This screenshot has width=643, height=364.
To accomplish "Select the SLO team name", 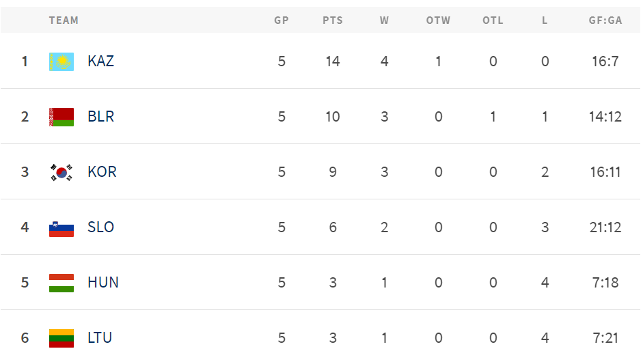I will pos(101,227).
